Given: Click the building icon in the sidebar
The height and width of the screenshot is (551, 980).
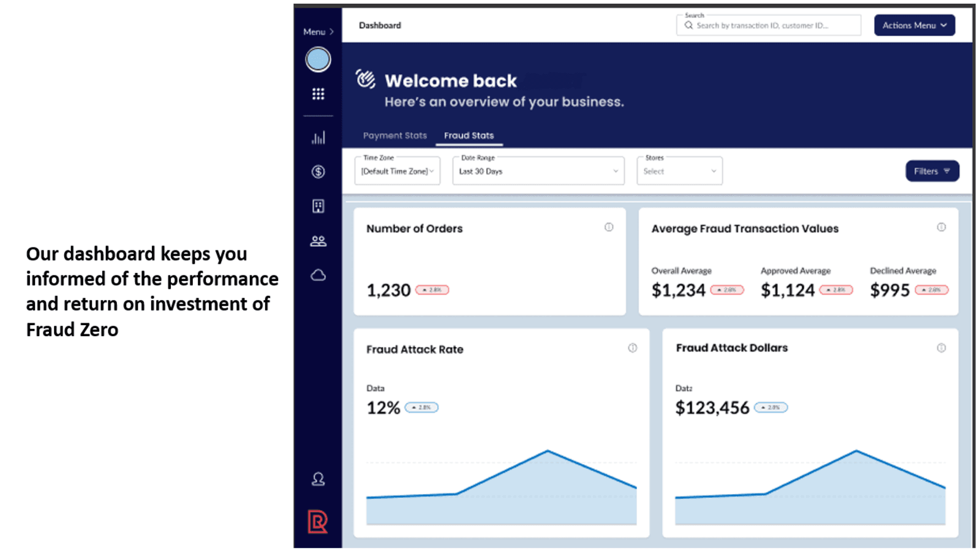Looking at the screenshot, I should click(318, 206).
